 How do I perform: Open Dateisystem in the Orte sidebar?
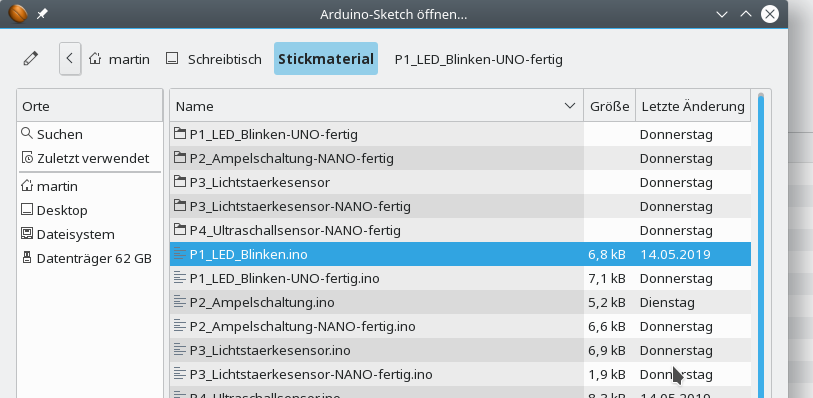[90, 234]
